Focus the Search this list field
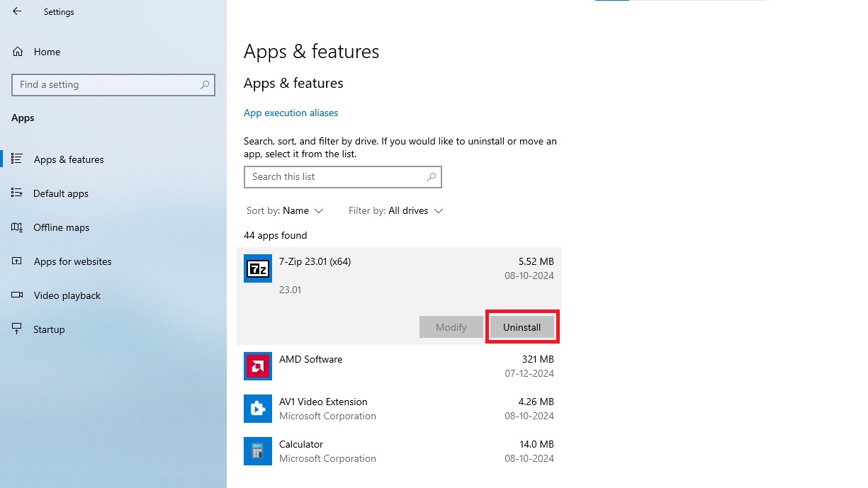 (x=343, y=177)
